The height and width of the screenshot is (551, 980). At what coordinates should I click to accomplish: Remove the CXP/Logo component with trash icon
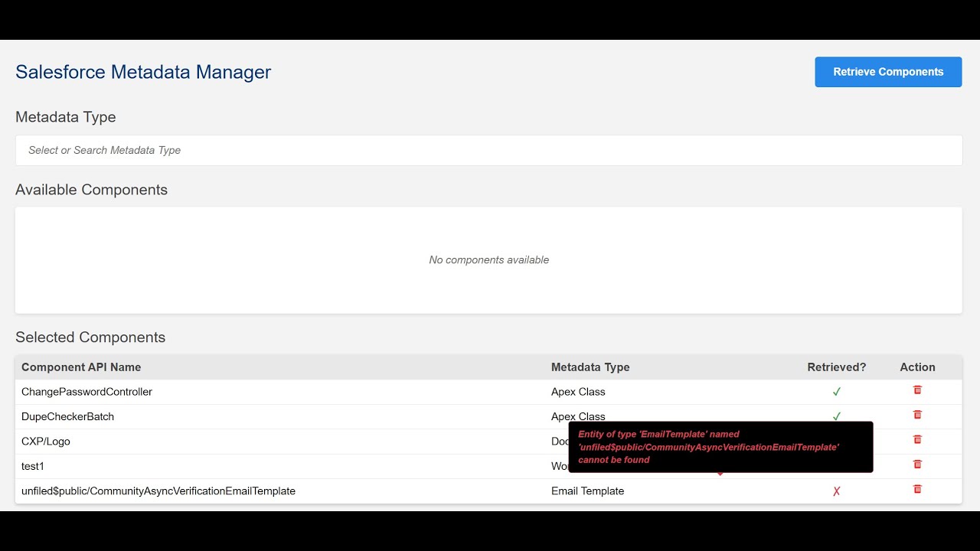pyautogui.click(x=917, y=440)
